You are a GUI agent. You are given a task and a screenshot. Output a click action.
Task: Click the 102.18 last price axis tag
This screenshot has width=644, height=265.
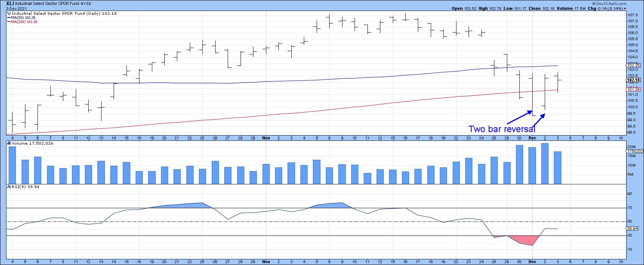coord(633,80)
